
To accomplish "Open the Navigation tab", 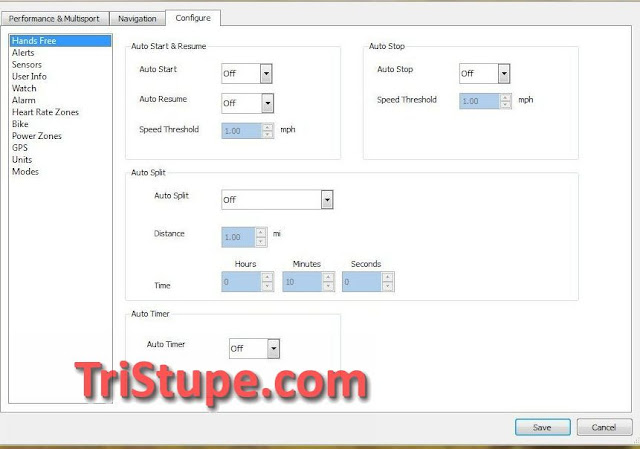I will click(x=137, y=19).
